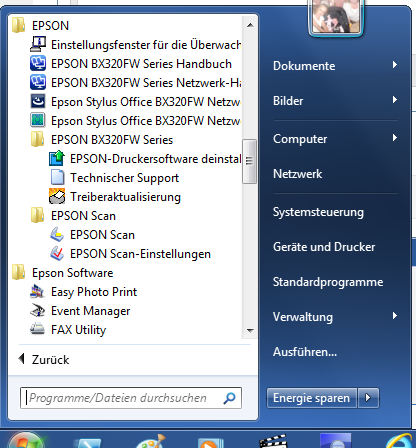Open Geräte und Drucker
Viewport: 416px width, 448px height.
click(x=324, y=247)
